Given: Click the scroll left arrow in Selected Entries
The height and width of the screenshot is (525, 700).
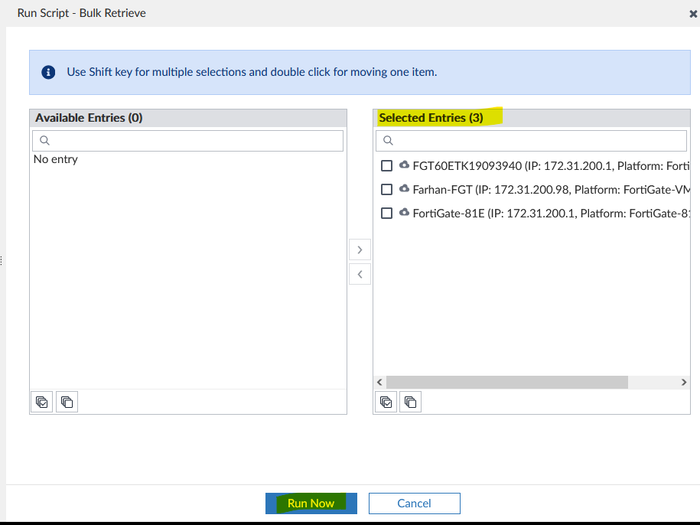Looking at the screenshot, I should click(379, 382).
